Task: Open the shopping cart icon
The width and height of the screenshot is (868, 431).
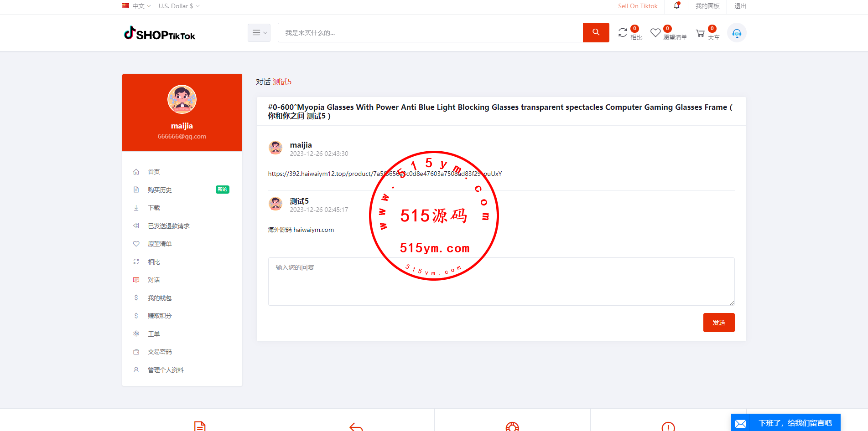Action: click(700, 33)
